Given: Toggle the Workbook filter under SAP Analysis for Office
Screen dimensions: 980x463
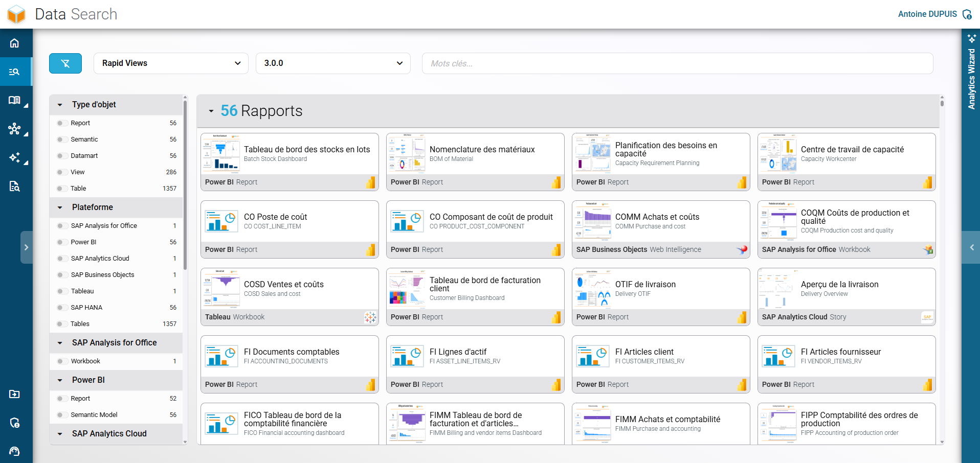Looking at the screenshot, I should click(62, 361).
